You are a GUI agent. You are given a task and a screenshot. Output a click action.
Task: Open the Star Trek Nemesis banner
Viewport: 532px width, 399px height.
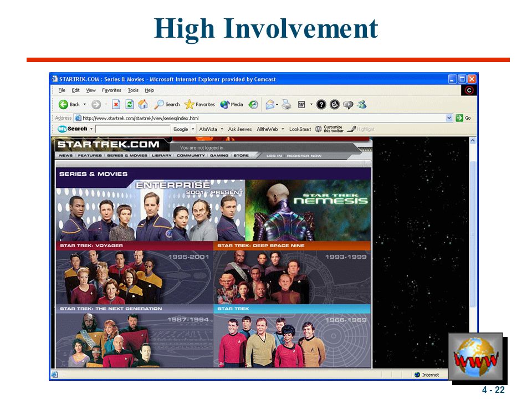click(x=308, y=211)
